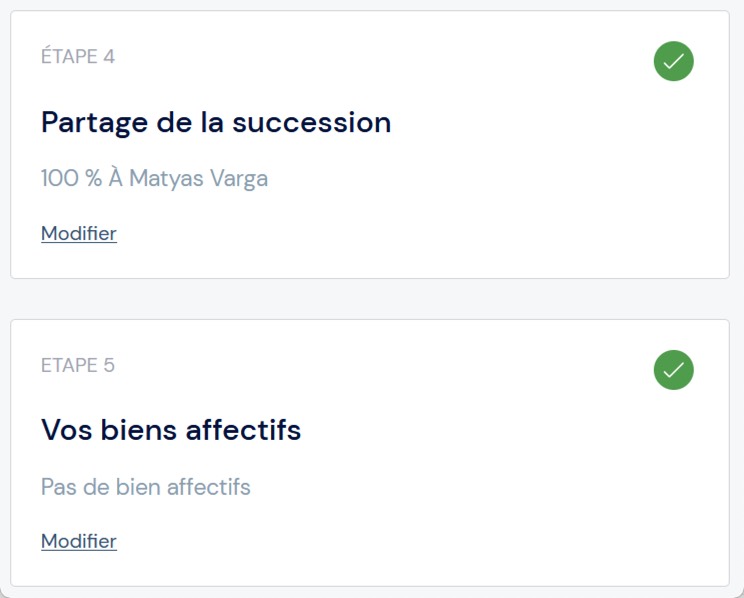The height and width of the screenshot is (598, 744).
Task: Click the name "Matyas Varga" in step 4
Action: click(x=199, y=179)
